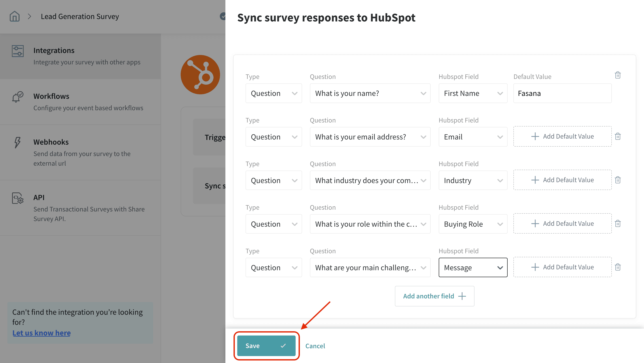Click 'Add another field' button
644x363 pixels.
click(434, 296)
